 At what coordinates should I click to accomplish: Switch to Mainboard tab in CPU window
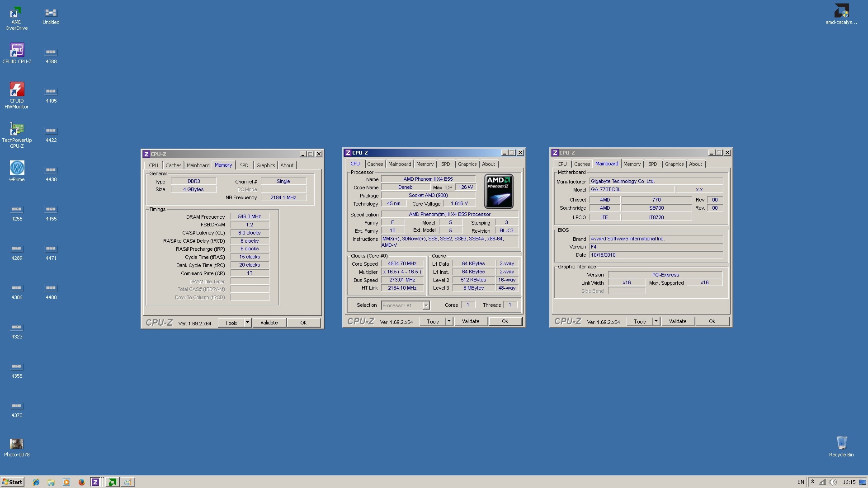click(400, 164)
